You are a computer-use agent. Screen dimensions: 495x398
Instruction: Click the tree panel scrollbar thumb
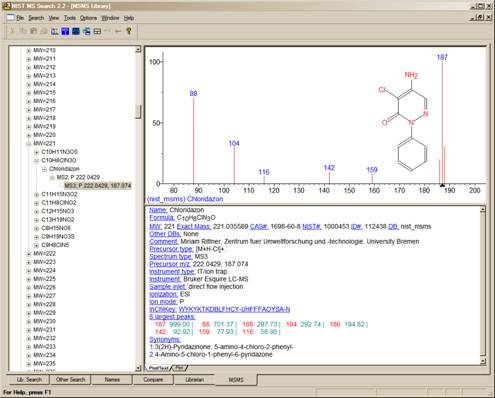(x=138, y=111)
